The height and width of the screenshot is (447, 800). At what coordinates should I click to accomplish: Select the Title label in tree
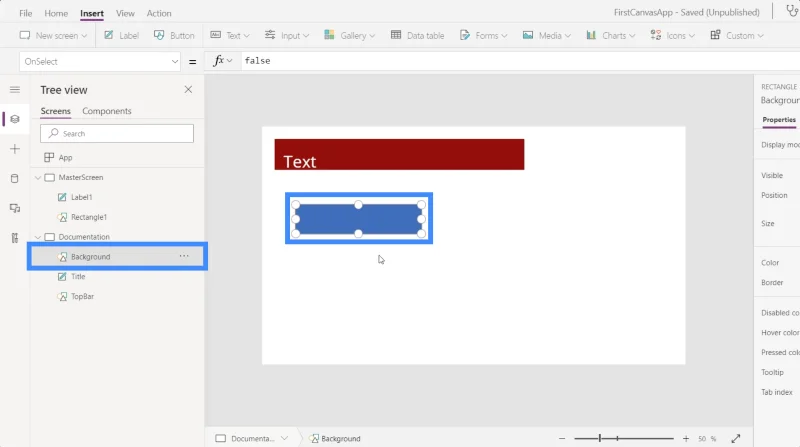pyautogui.click(x=78, y=277)
